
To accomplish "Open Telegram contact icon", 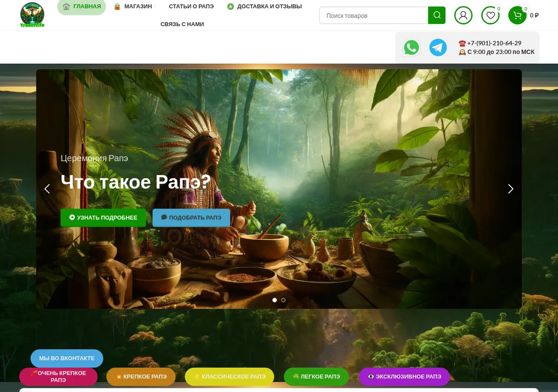I will point(438,47).
